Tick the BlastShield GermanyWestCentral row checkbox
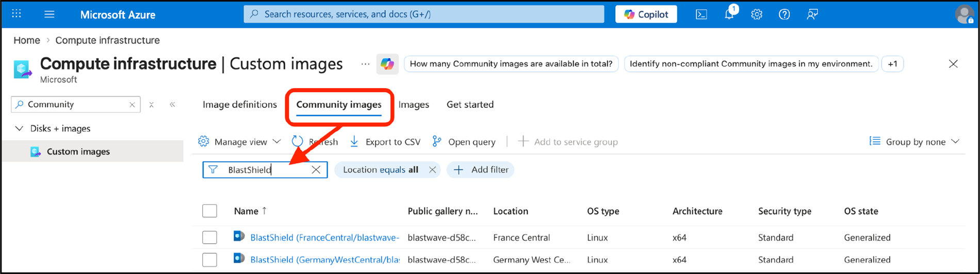Image resolution: width=980 pixels, height=274 pixels. [209, 260]
